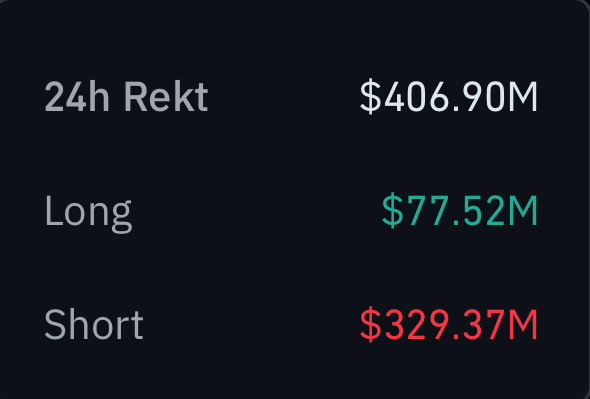Click the M suffix of the $406.90M total
Screen dimensions: 590x399
pyautogui.click(x=523, y=97)
